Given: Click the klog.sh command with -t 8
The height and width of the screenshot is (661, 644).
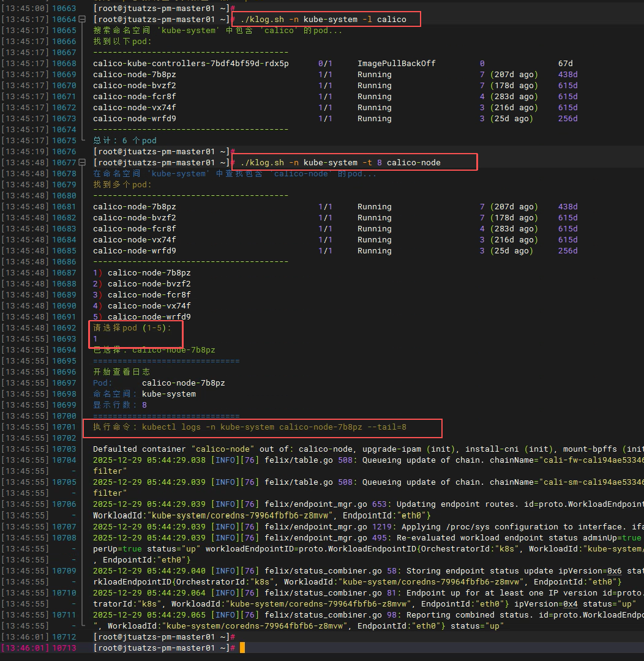Looking at the screenshot, I should point(340,163).
